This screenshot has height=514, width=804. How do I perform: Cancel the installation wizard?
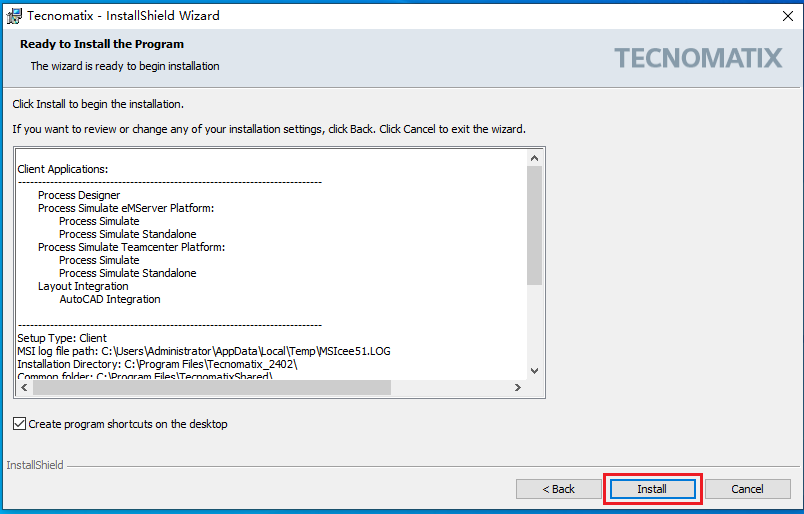coord(747,489)
